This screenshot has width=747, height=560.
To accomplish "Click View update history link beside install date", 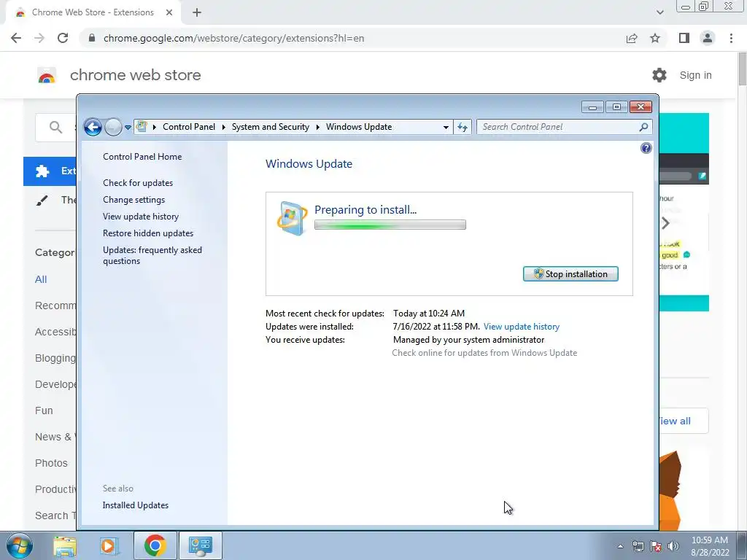I will pos(521,327).
